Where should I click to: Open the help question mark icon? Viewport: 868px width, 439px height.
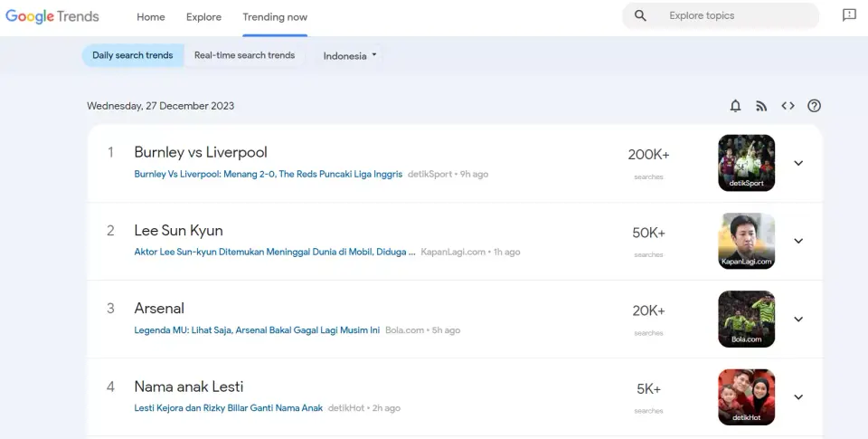[x=814, y=106]
